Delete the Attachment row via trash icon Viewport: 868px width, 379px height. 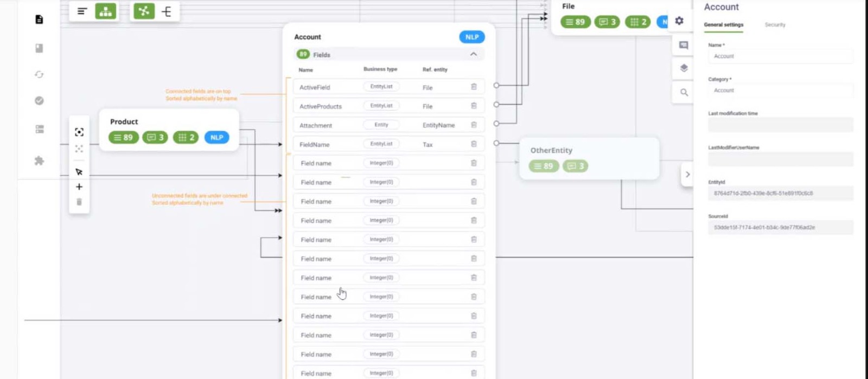[x=474, y=125]
